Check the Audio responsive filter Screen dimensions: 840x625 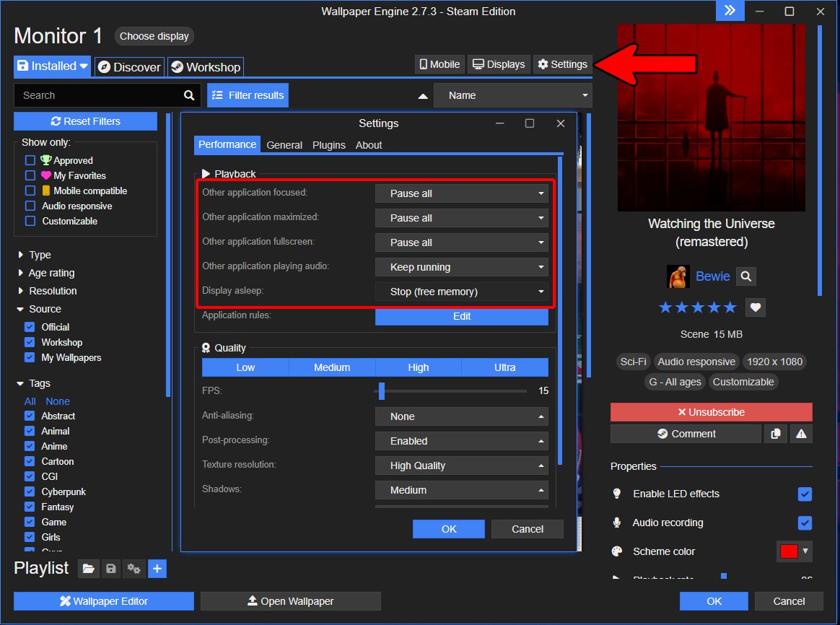(x=30, y=206)
